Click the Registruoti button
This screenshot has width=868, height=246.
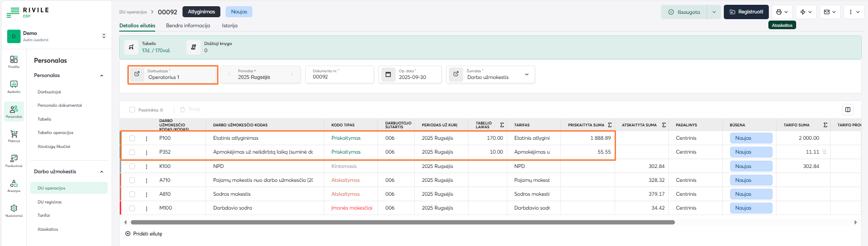point(746,12)
